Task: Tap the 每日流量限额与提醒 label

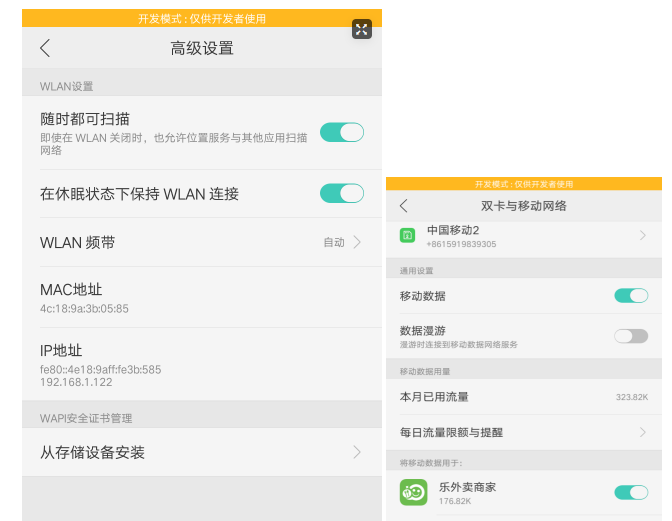Action: click(451, 433)
